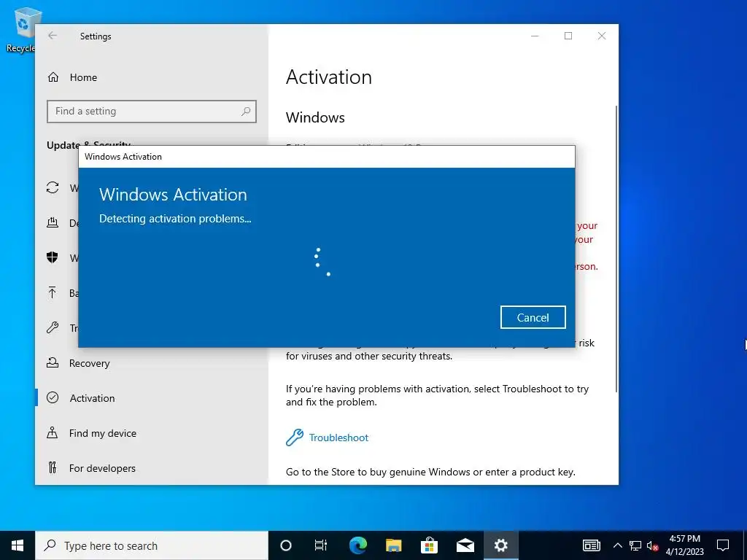Viewport: 747px width, 560px height.
Task: Click the 'Go to the Store' text line
Action: tap(430, 472)
